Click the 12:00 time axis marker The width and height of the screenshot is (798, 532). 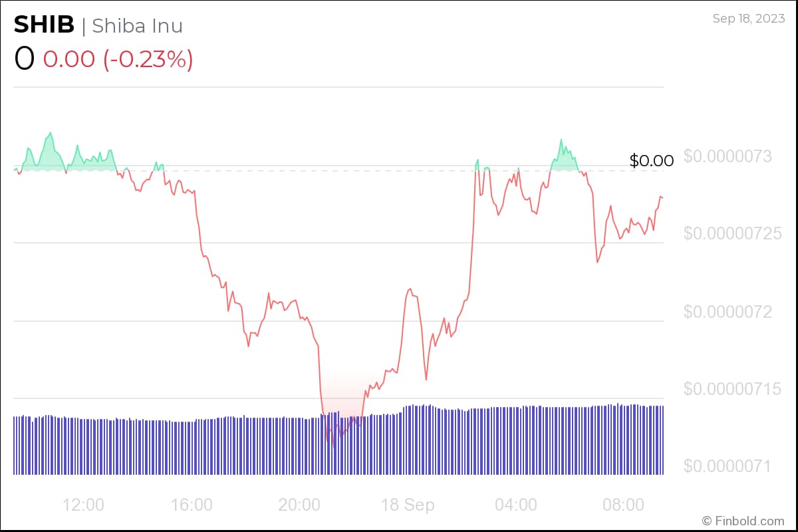[x=83, y=505]
